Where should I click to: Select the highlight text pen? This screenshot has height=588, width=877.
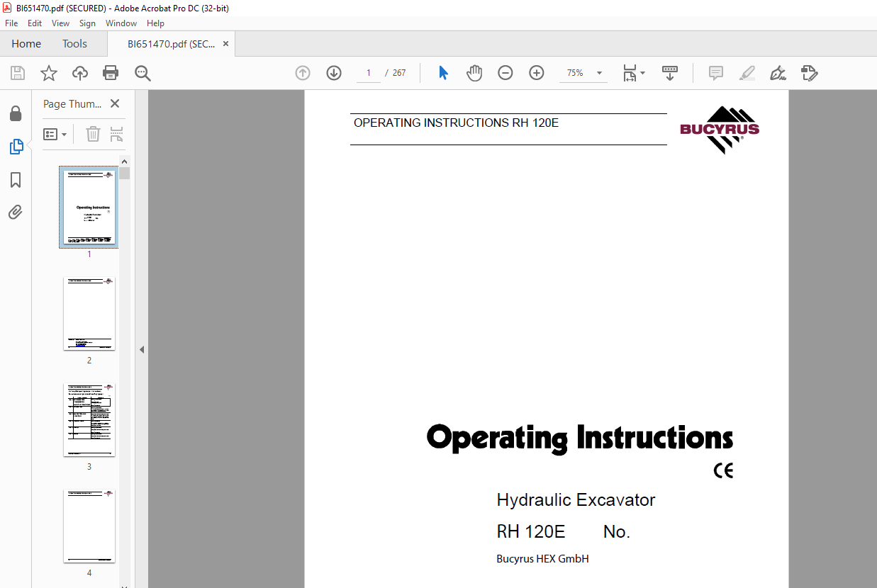tap(747, 73)
